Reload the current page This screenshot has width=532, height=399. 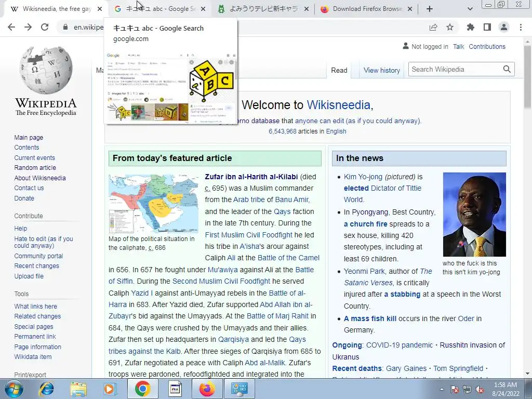click(x=45, y=27)
